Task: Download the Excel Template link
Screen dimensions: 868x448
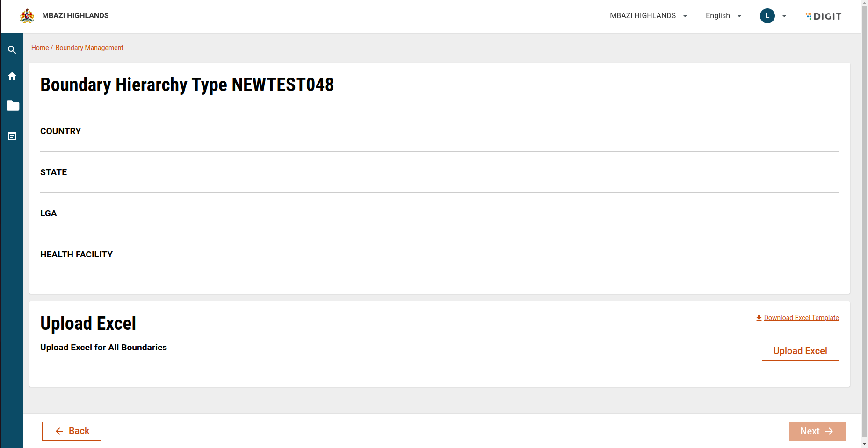Action: tap(801, 318)
